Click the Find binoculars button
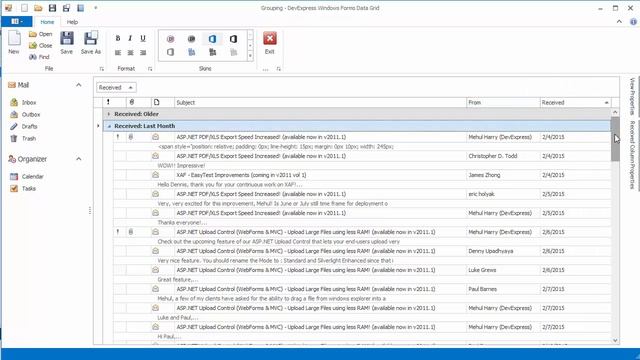Viewport: 640px width, 360px height. point(39,57)
